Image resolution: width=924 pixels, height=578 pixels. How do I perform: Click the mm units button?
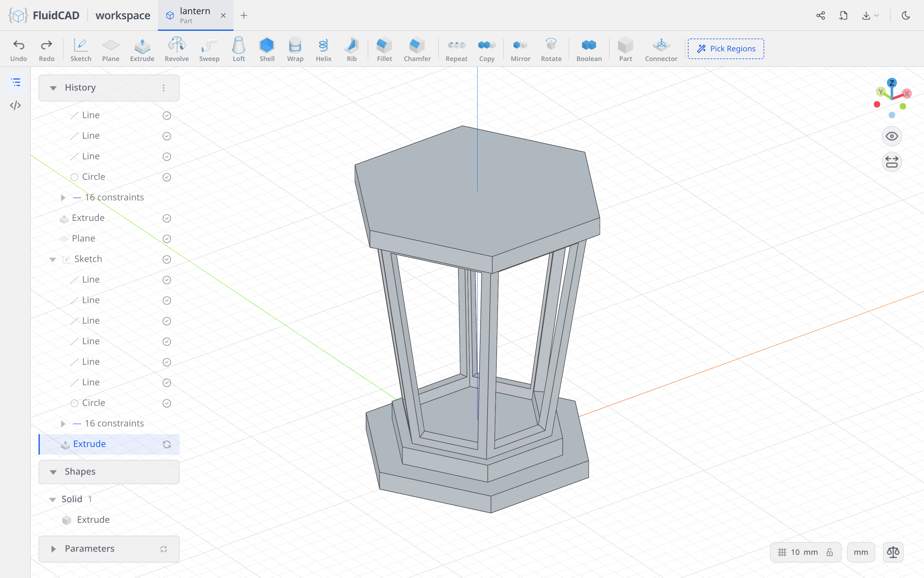pos(860,552)
